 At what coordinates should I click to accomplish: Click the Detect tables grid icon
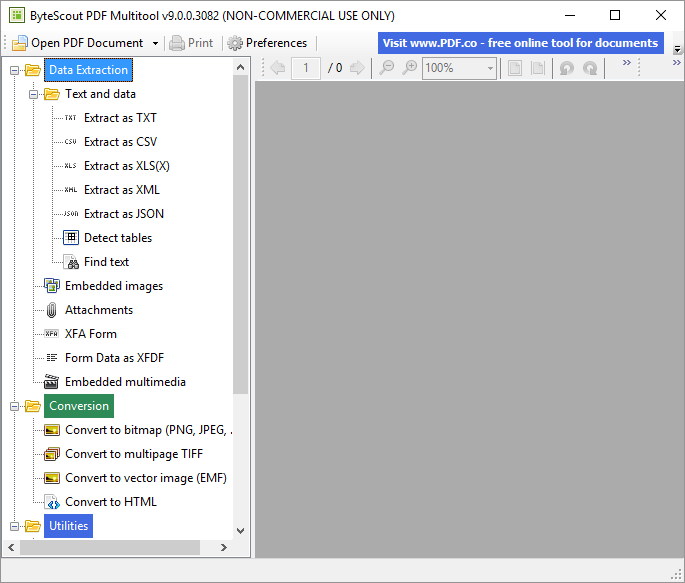71,238
